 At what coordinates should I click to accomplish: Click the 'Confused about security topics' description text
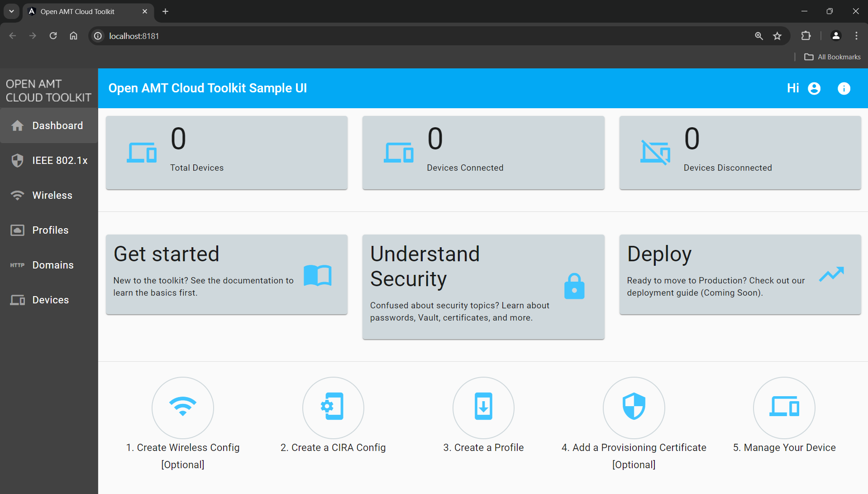click(460, 312)
